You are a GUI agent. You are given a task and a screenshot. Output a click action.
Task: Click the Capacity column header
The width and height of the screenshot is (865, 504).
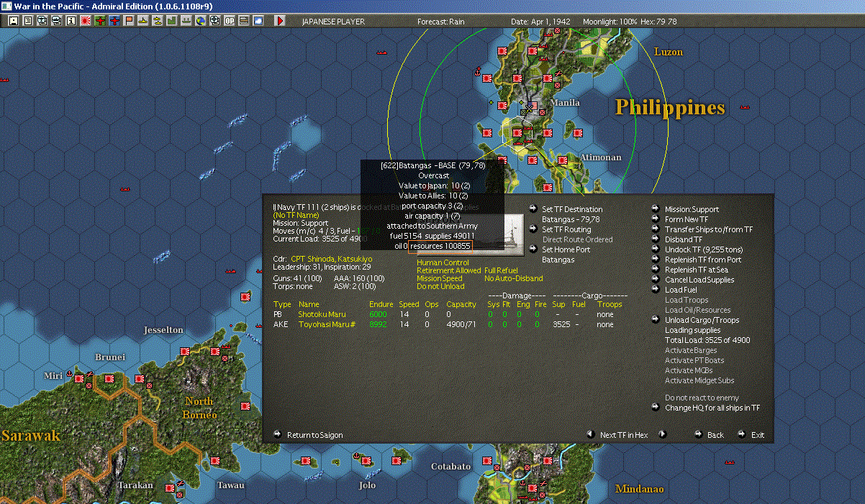click(x=461, y=304)
